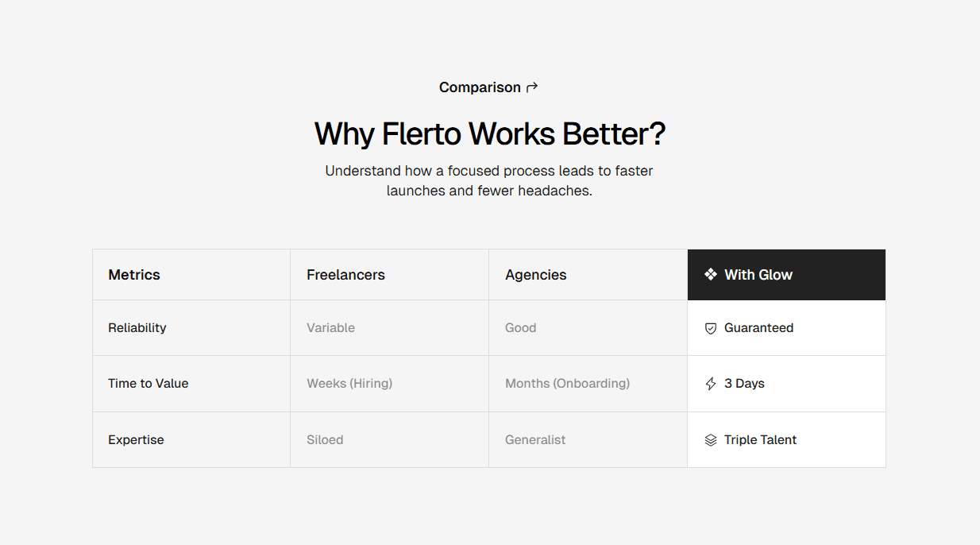
Task: Select the shield icon next to Guaranteed
Action: 710,327
